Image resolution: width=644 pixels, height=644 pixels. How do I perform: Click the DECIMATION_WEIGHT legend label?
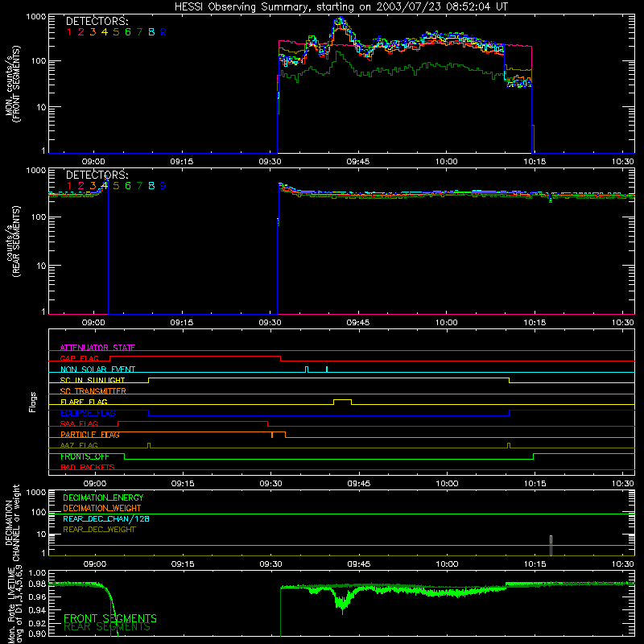point(102,508)
